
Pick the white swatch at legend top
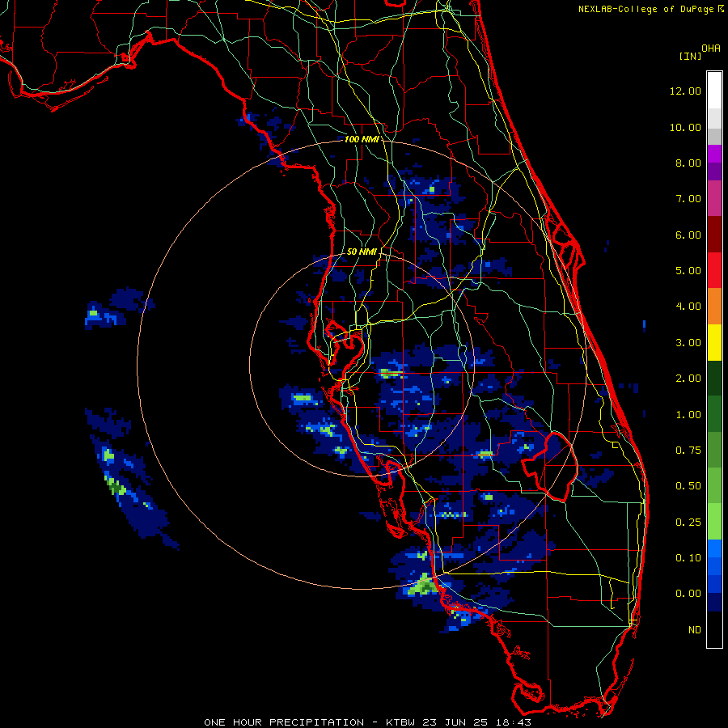pyautogui.click(x=714, y=90)
